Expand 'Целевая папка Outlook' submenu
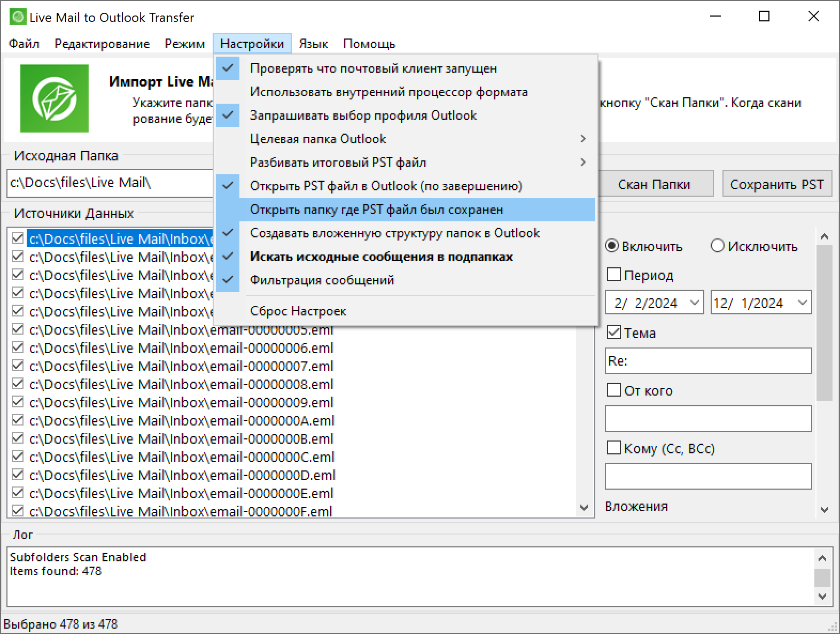Image resolution: width=840 pixels, height=634 pixels. [406, 139]
